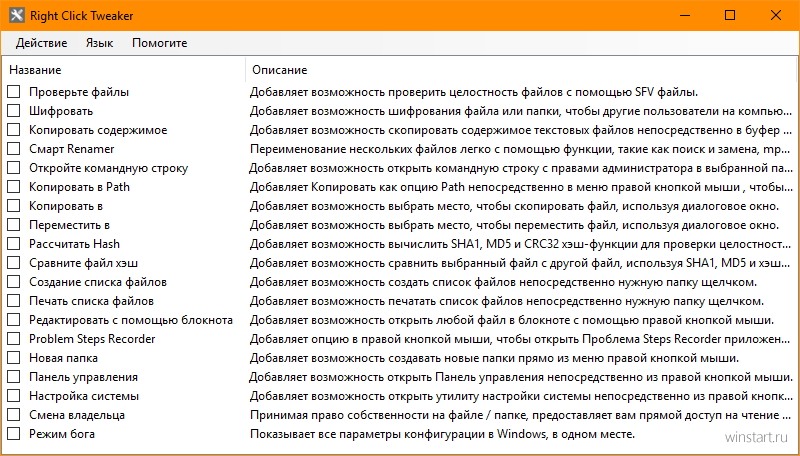Enable the Проверьте файлы checkbox
This screenshot has width=800, height=456.
pos(14,92)
